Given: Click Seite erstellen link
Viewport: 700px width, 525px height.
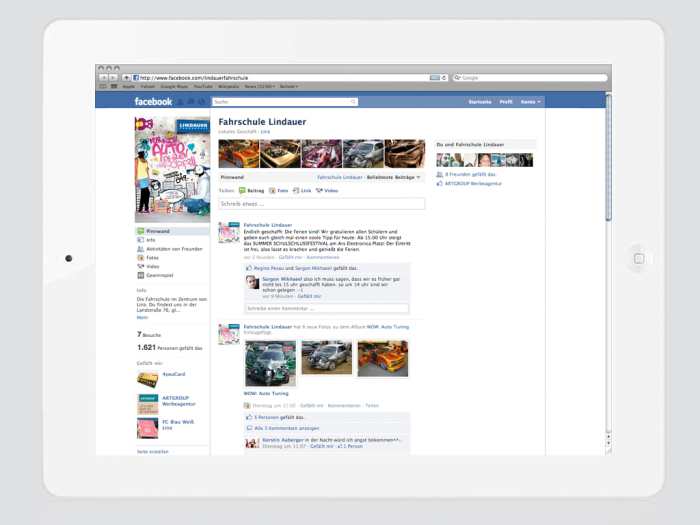Looking at the screenshot, I should click(153, 452).
